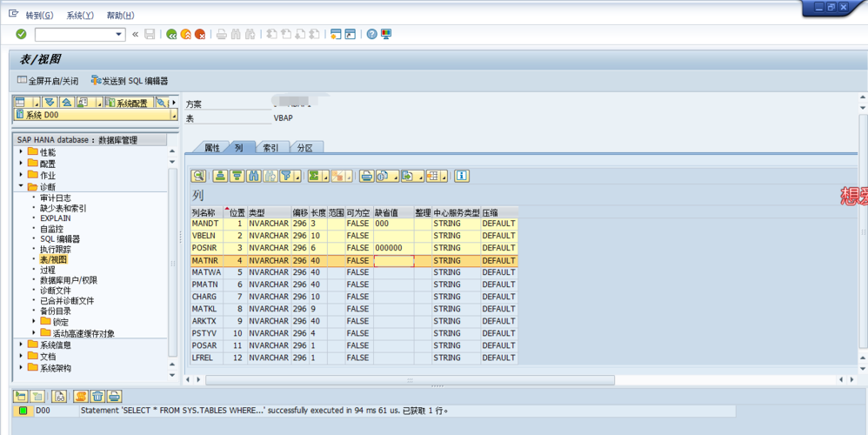
Task: Click the Create New Session icon
Action: click(336, 34)
